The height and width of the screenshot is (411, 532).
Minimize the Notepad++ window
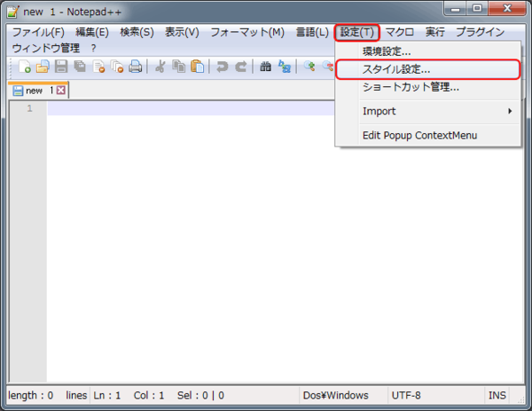pos(455,9)
